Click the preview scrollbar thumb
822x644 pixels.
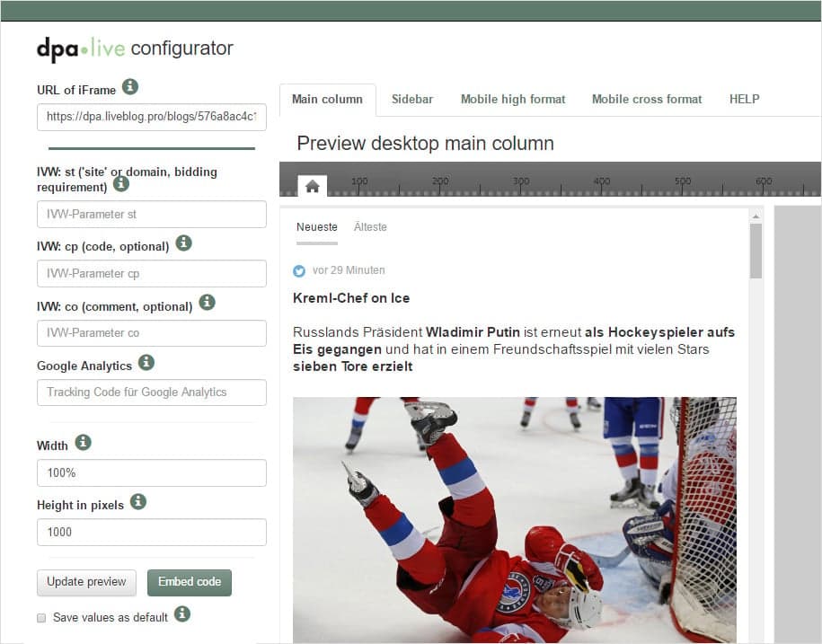[x=756, y=251]
